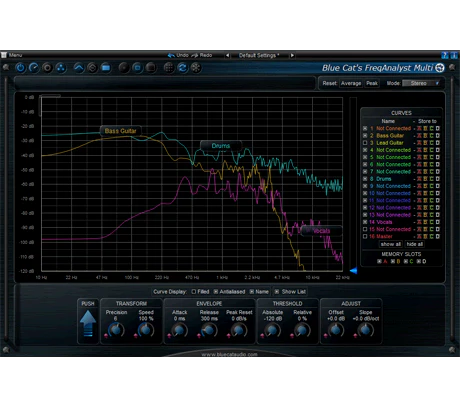This screenshot has width=460, height=416.
Task: Click the Drums label on the graph
Action: click(x=221, y=146)
